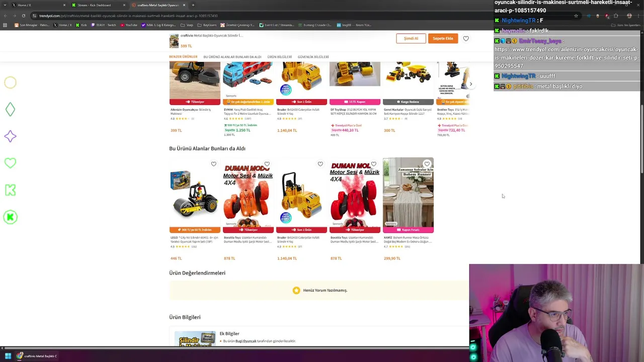Close the 'Home / X' browser tab
Screen dimensions: 644x362
tap(64, 5)
